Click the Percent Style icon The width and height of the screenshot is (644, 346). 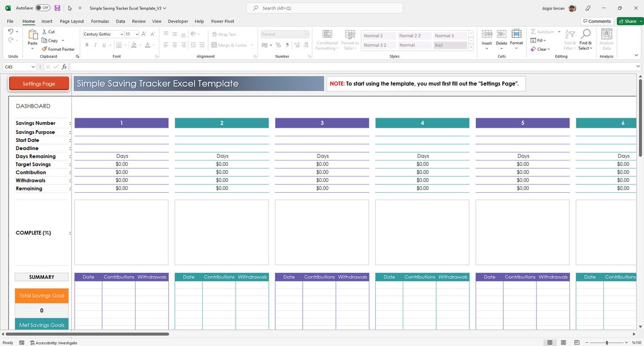click(278, 45)
